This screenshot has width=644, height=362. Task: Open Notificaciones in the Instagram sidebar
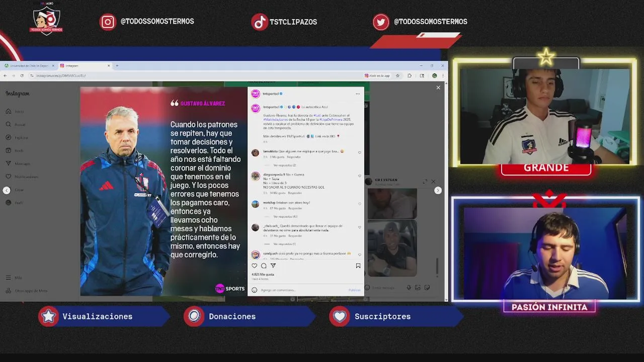click(x=22, y=177)
